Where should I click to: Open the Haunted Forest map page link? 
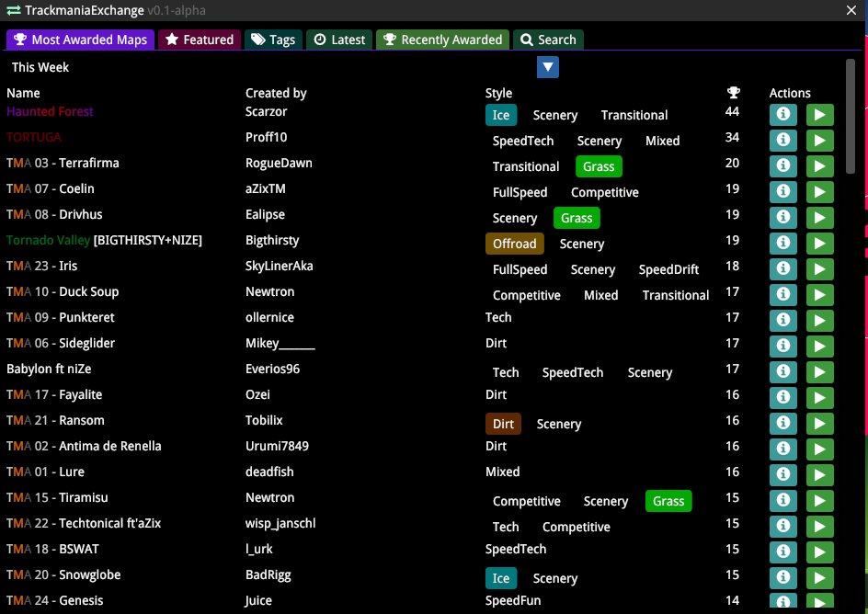tap(50, 111)
